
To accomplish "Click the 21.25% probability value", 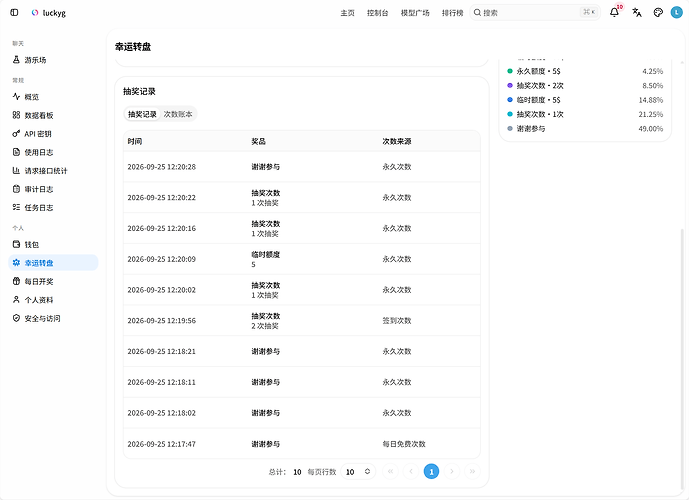I will (651, 114).
